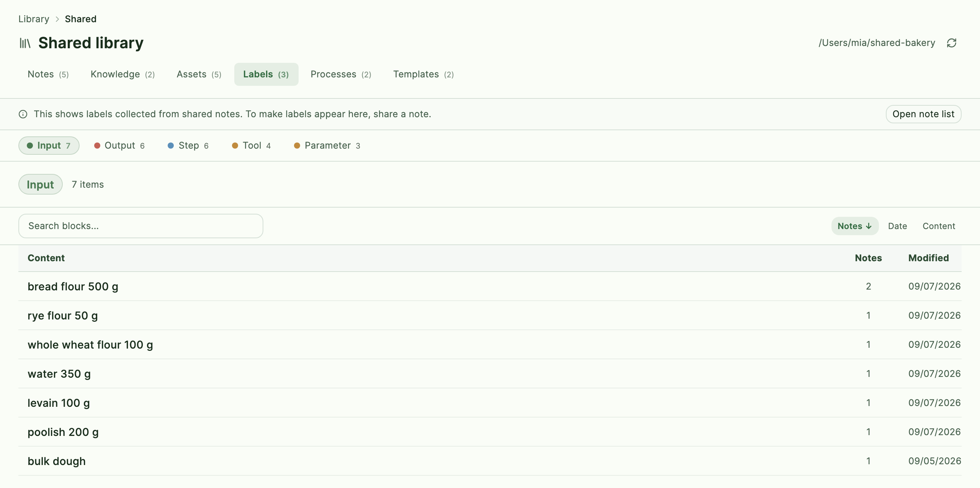The height and width of the screenshot is (488, 980).
Task: Filter by the Parameter label
Action: click(x=327, y=146)
